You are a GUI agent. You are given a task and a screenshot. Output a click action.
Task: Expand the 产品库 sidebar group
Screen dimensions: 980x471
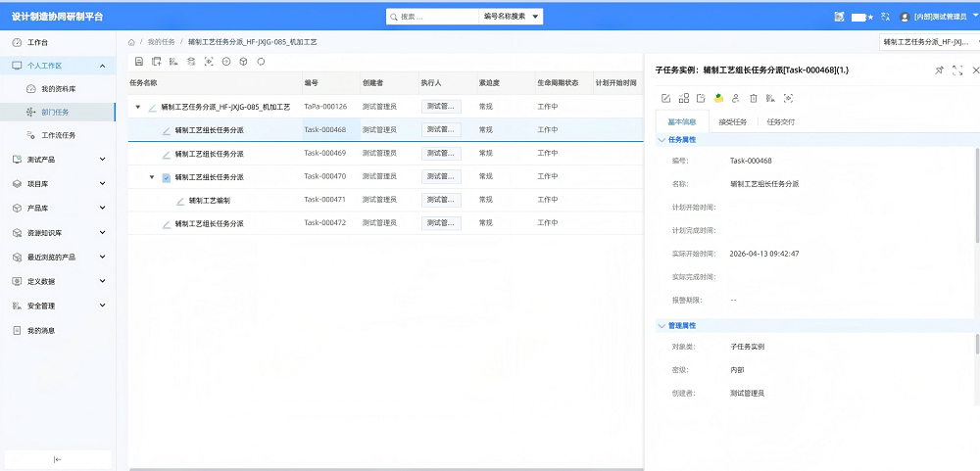tap(103, 208)
